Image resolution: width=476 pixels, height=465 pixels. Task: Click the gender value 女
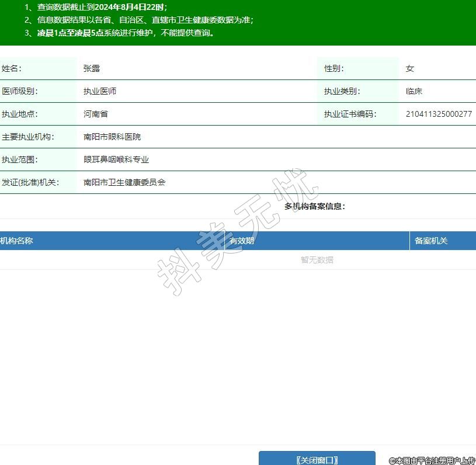[410, 68]
